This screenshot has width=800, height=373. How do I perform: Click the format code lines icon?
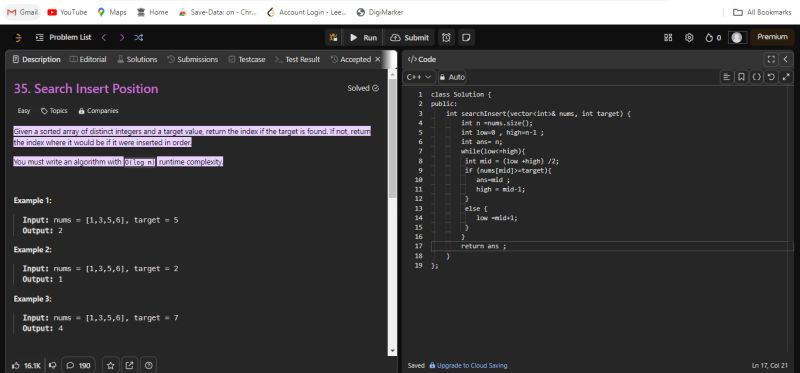[727, 77]
